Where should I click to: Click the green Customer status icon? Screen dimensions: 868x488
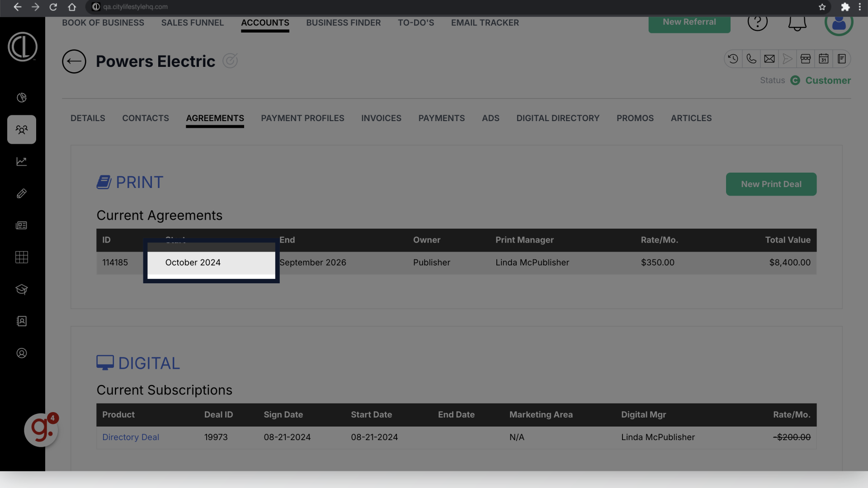coord(795,80)
